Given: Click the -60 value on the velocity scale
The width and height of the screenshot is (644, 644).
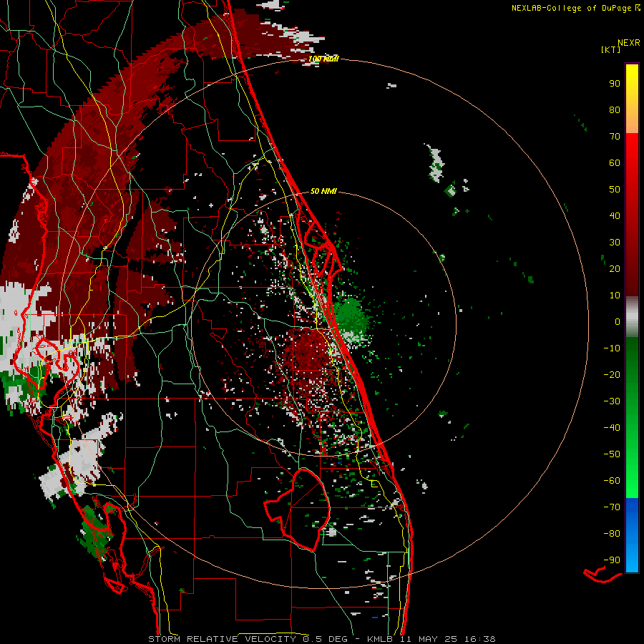Looking at the screenshot, I should pos(612,481).
